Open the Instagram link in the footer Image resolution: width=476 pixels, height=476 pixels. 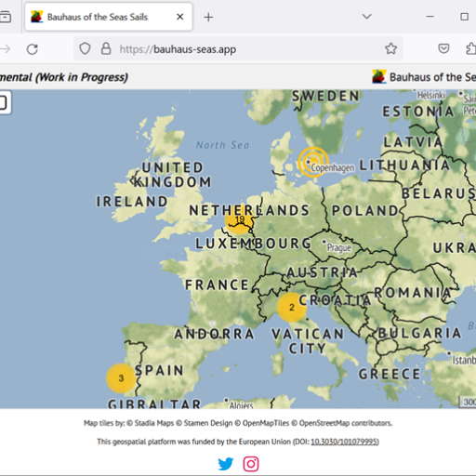tap(251, 464)
